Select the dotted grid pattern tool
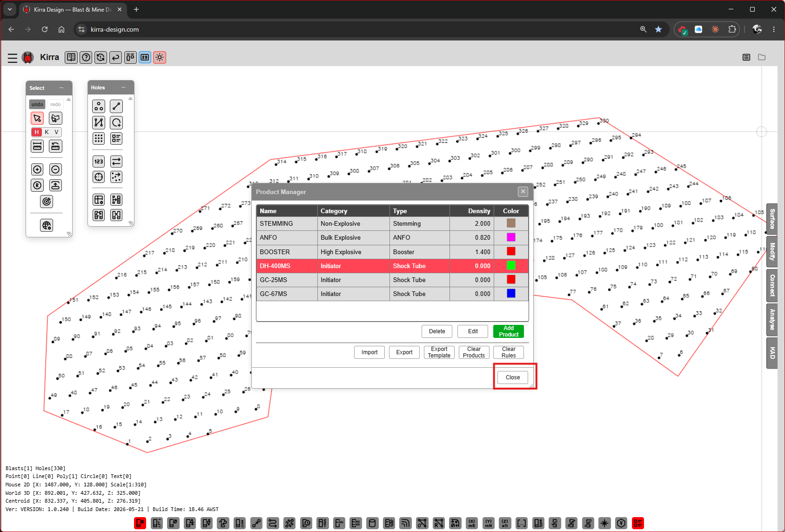The image size is (785, 532). (99, 138)
